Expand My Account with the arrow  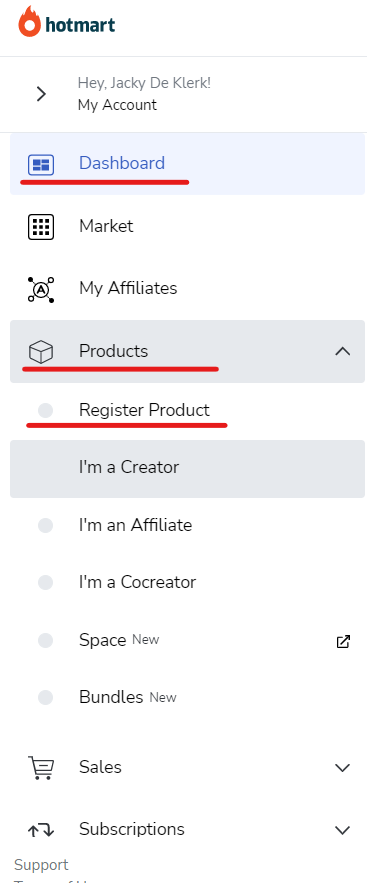tap(41, 93)
